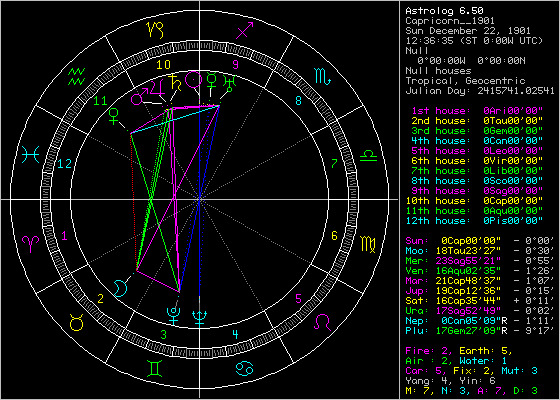This screenshot has height=400, width=560.
Task: Select the green Mercury planet symbol
Action: (x=212, y=80)
